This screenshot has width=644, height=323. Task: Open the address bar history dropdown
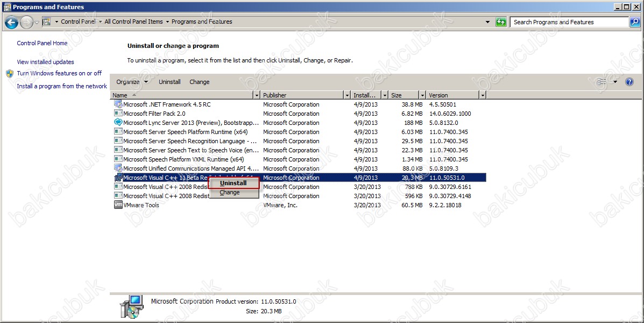tap(487, 22)
